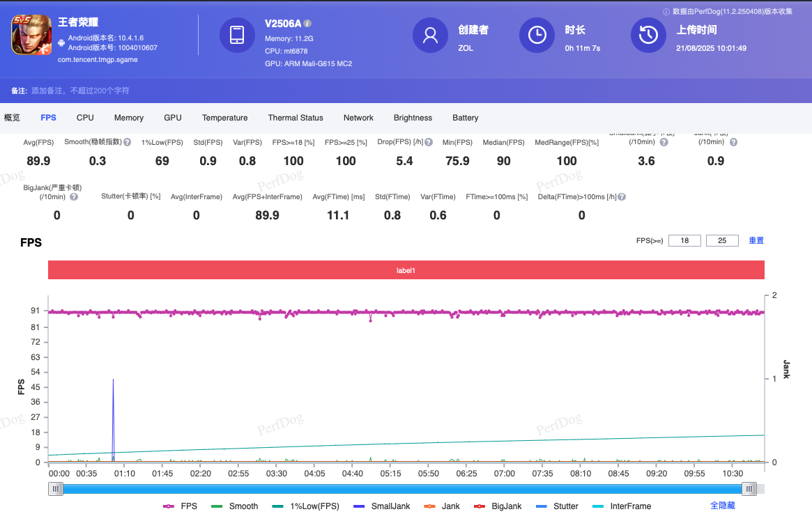The image size is (812, 514).
Task: Click the left handle of the time range slider
Action: point(55,489)
